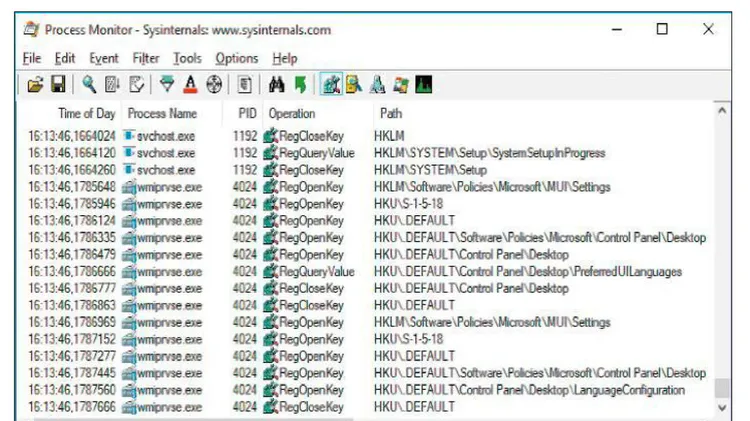Click the Include Process From Window target icon
The image size is (750, 421).
pyautogui.click(x=214, y=85)
